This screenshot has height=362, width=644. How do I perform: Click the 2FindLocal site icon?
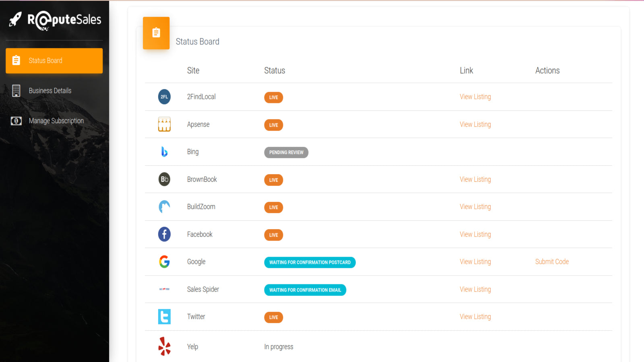pos(164,97)
